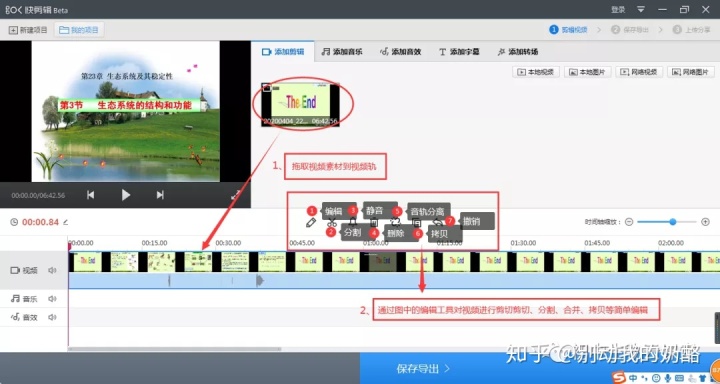Select step 1 剪辑视频
Viewport: 720px width, 384px height.
coord(568,29)
